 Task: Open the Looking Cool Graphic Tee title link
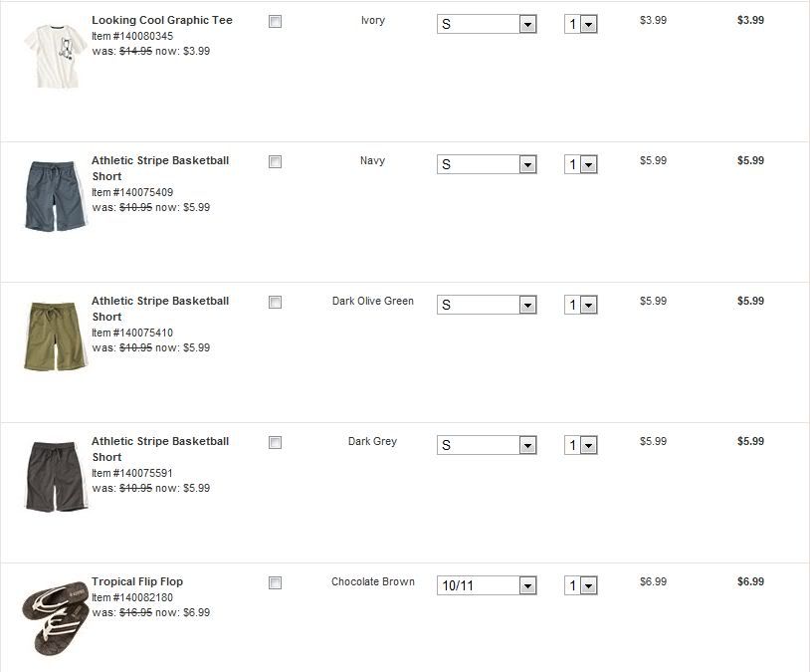pyautogui.click(x=161, y=20)
